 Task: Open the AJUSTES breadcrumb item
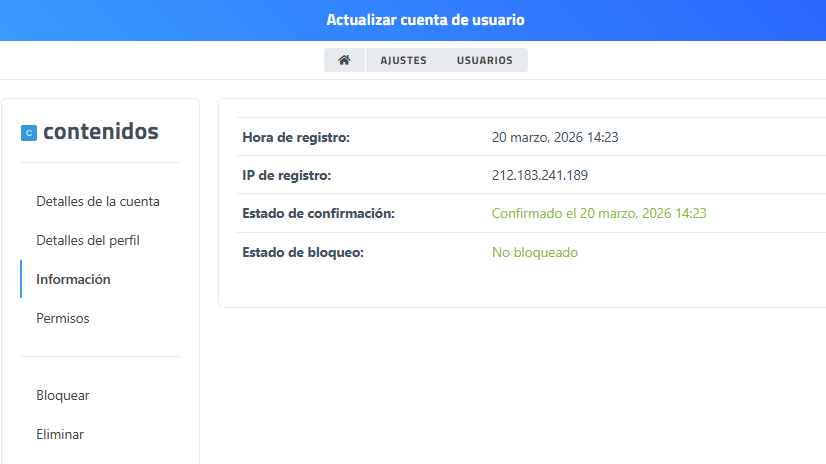click(x=403, y=60)
